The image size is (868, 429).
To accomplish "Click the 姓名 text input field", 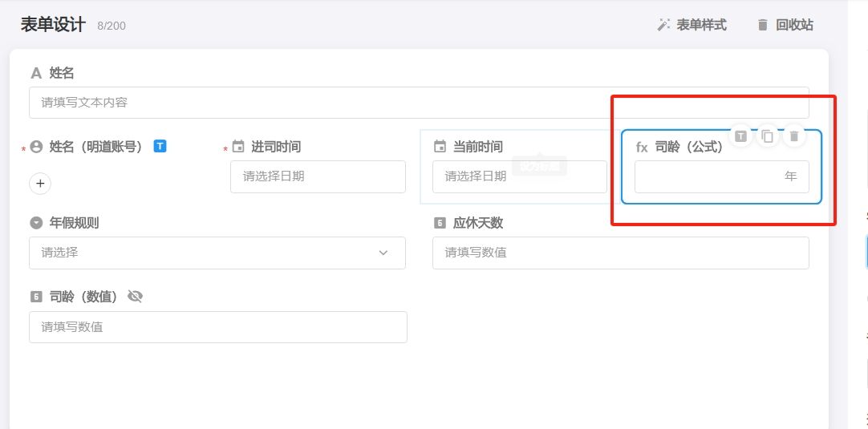I will (419, 103).
